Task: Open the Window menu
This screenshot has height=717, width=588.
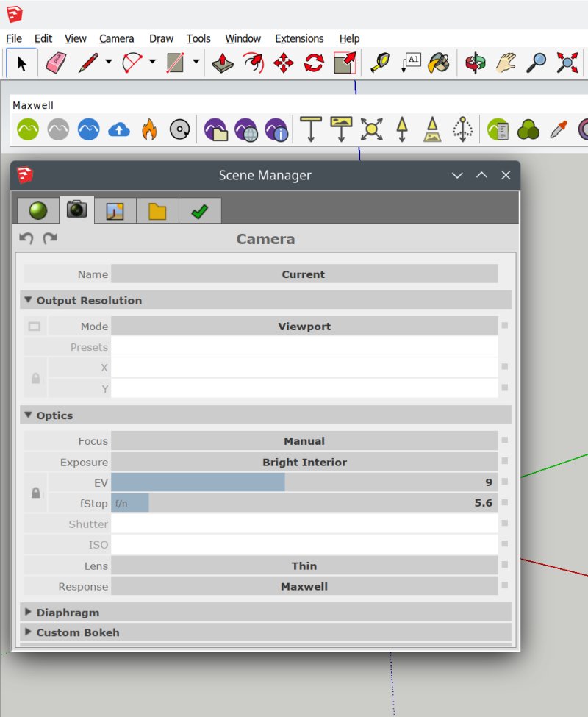Action: 243,38
